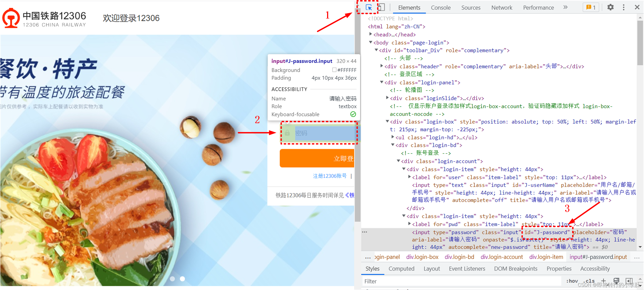The width and height of the screenshot is (644, 290).
Task: Click the orange 立即登录 login button
Action: pos(317,158)
